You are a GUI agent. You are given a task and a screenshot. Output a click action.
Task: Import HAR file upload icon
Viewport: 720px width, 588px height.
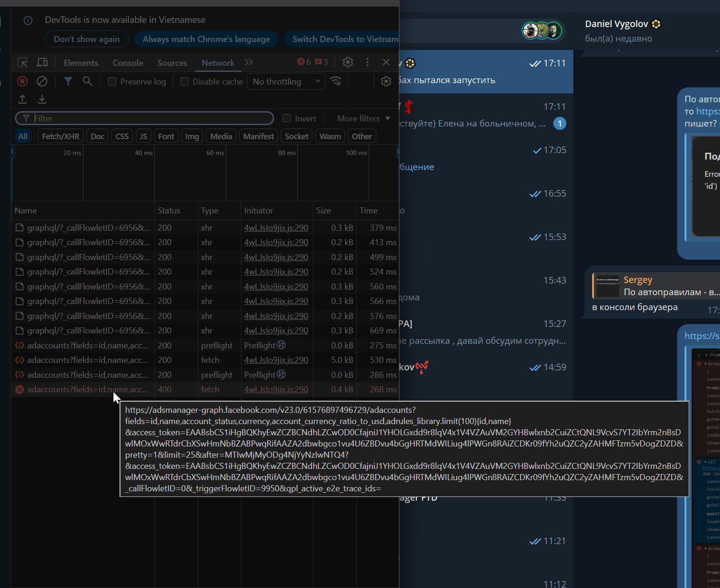coord(22,99)
